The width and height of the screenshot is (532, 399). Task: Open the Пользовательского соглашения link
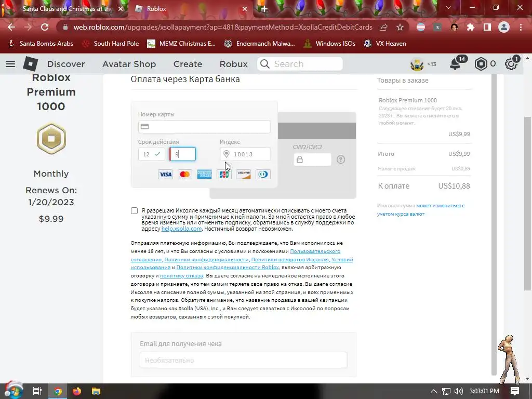pyautogui.click(x=315, y=251)
